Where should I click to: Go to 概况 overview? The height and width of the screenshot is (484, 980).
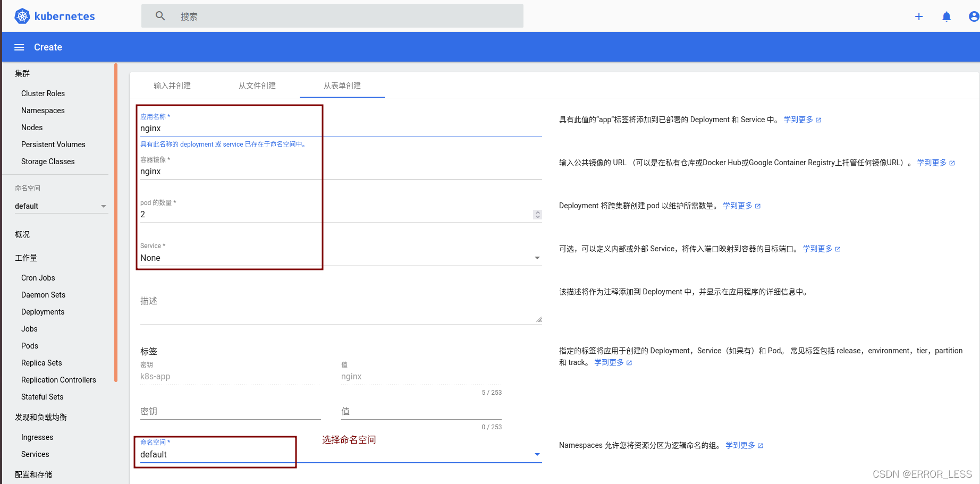22,234
